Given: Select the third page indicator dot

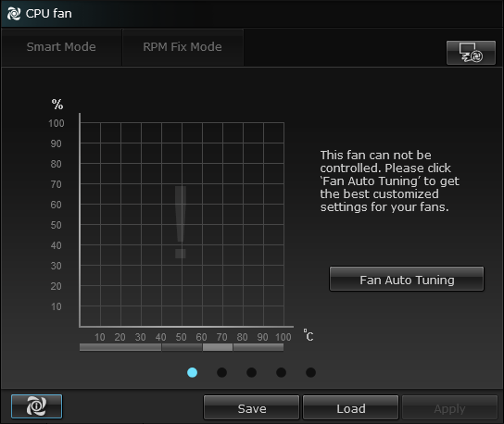Looking at the screenshot, I should click(251, 372).
